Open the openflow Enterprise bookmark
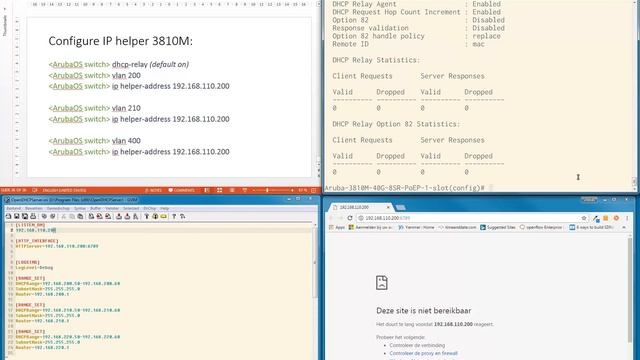Image resolution: width=640 pixels, height=360 pixels. (x=542, y=227)
